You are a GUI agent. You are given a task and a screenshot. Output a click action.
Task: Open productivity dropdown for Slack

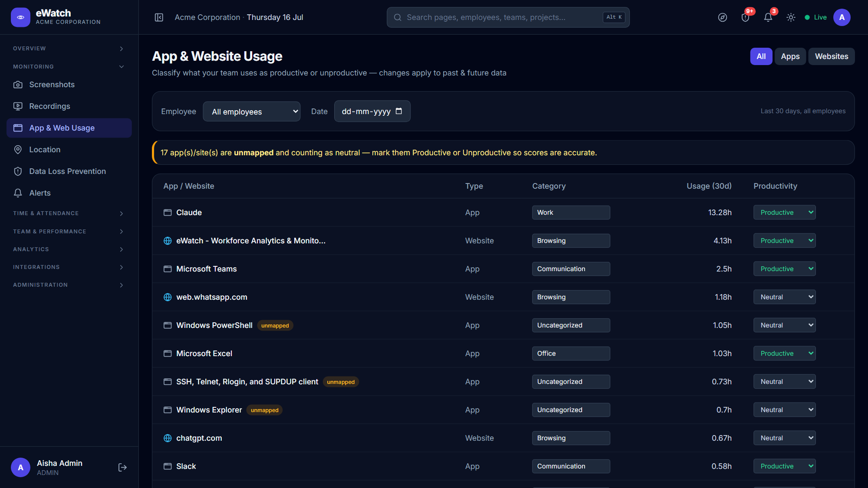click(x=785, y=466)
